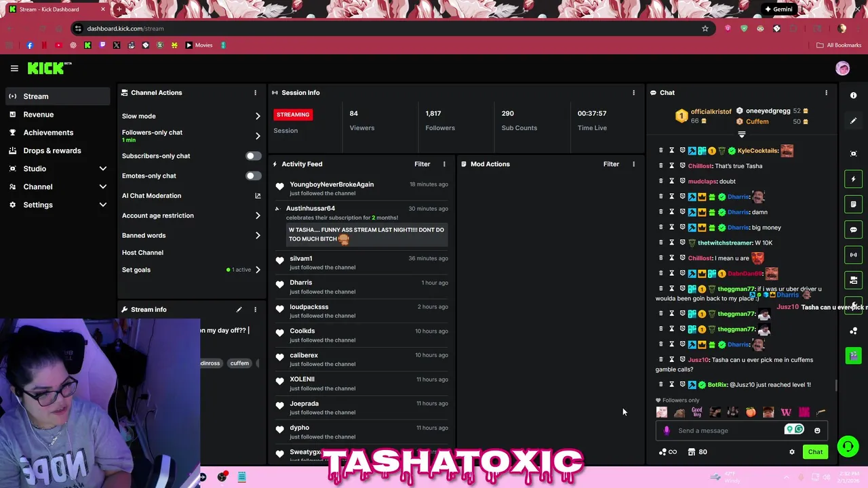Screen dimensions: 868x488
Task: Switch to Stream - Kick Dashboard browser tab
Action: click(x=57, y=9)
